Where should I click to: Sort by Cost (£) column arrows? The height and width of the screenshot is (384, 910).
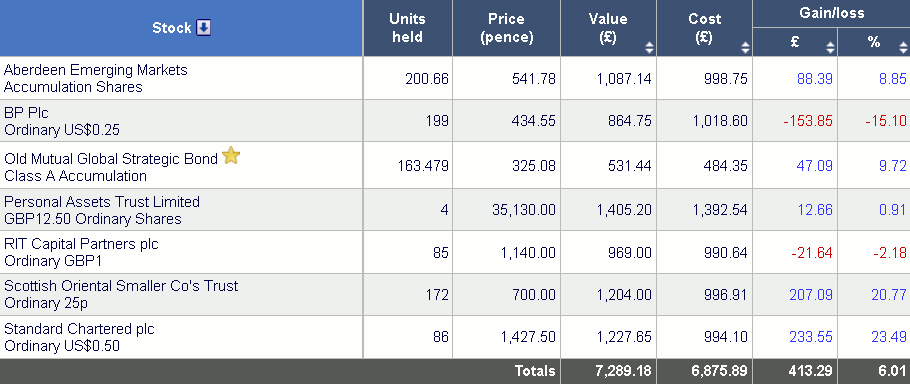[745, 49]
